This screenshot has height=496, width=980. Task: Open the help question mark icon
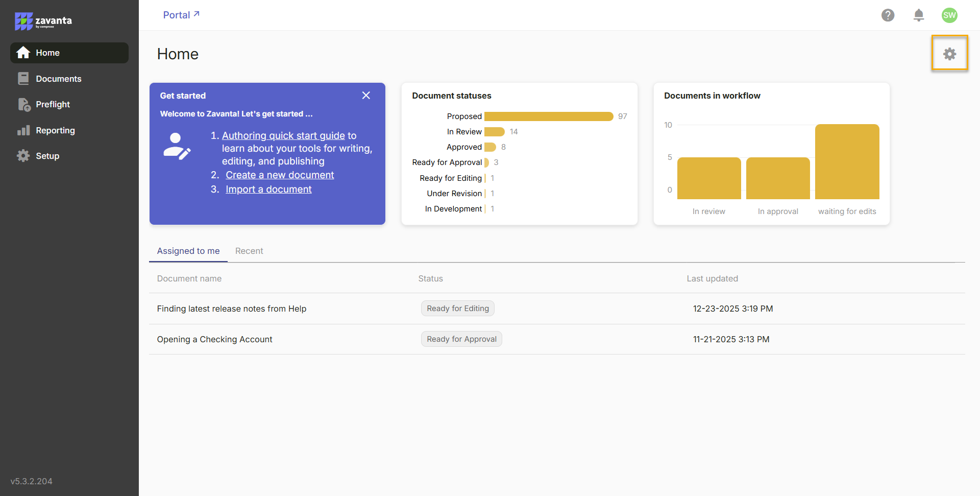point(888,15)
